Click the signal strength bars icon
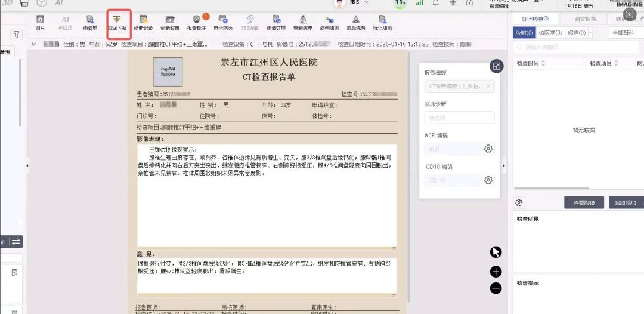 coord(419,2)
